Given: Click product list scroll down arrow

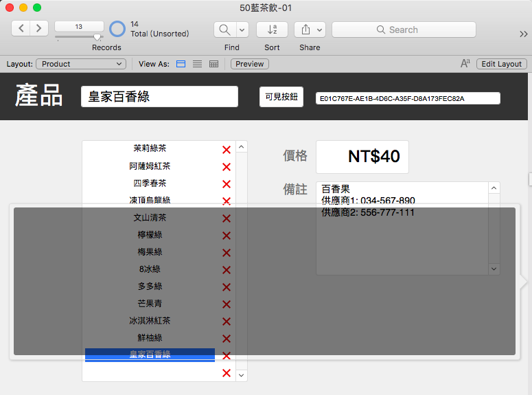Looking at the screenshot, I should click(x=241, y=375).
